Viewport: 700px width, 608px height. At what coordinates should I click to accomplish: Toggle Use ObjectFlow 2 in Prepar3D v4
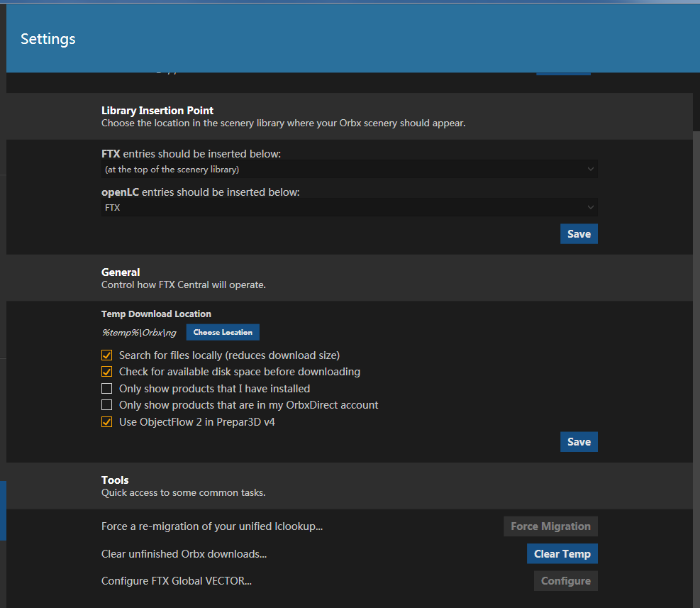click(106, 421)
